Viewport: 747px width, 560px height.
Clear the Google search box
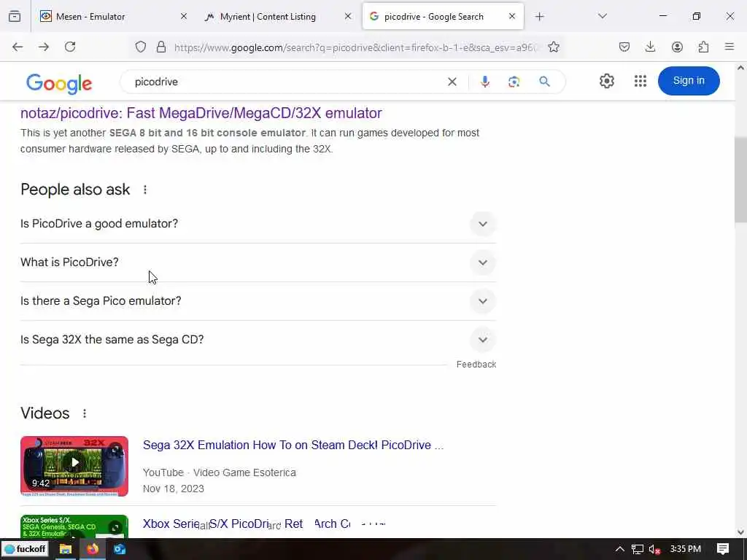tap(452, 82)
